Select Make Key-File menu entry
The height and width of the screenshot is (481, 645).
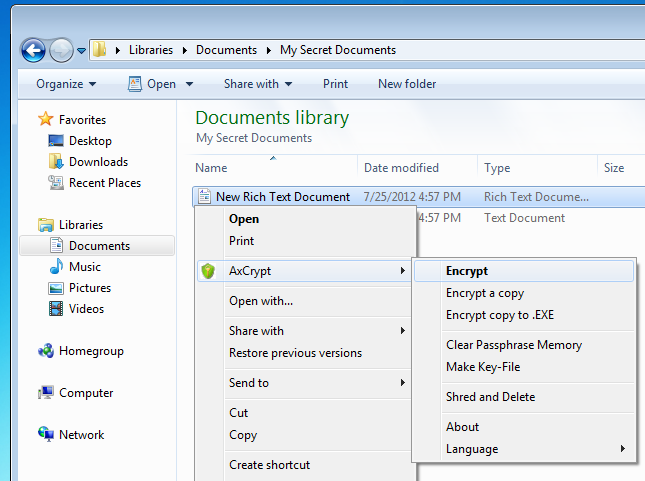point(483,367)
